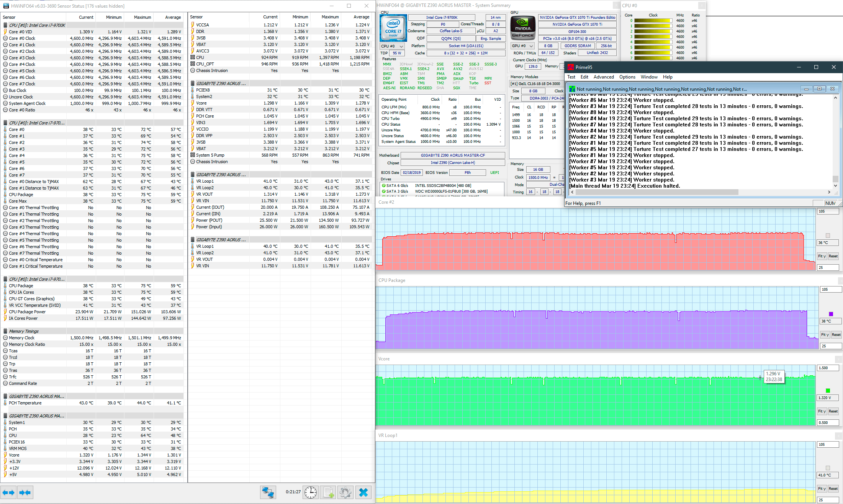Open the Options menu in Prime95
This screenshot has height=504, width=843.
(x=627, y=77)
